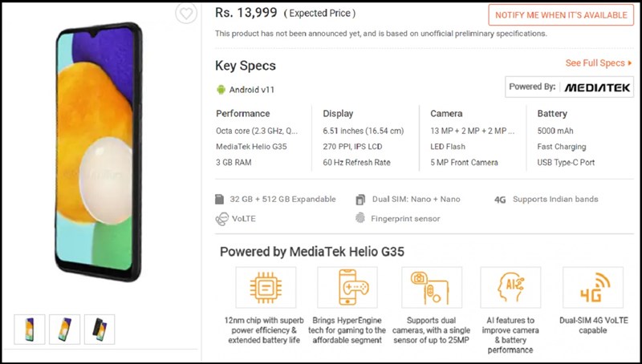Click the VoLTE icon
The image size is (642, 364).
click(x=221, y=218)
